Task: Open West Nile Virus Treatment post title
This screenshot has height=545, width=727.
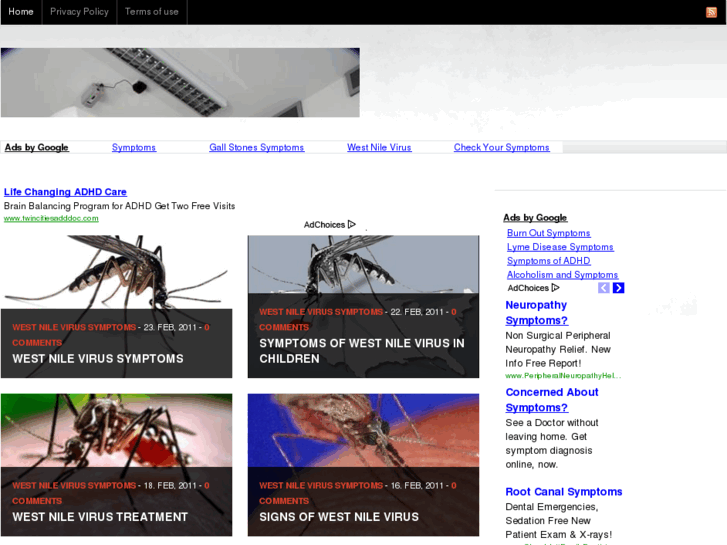Action: (x=100, y=517)
